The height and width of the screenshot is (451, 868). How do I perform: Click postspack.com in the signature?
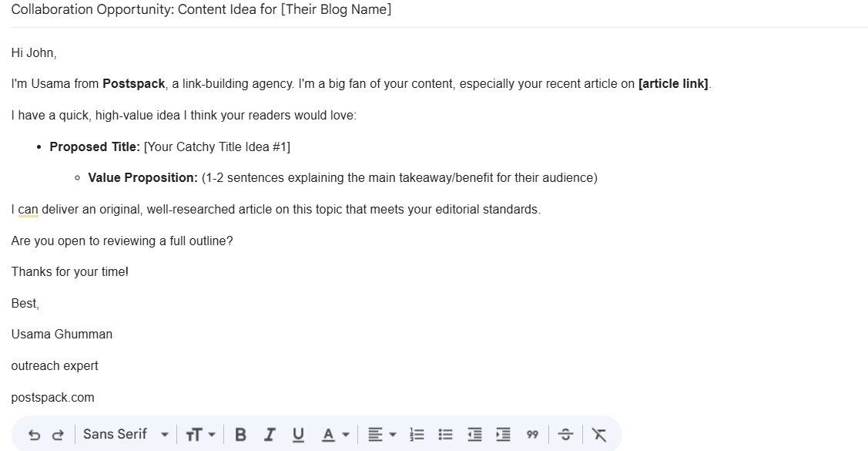coord(52,398)
